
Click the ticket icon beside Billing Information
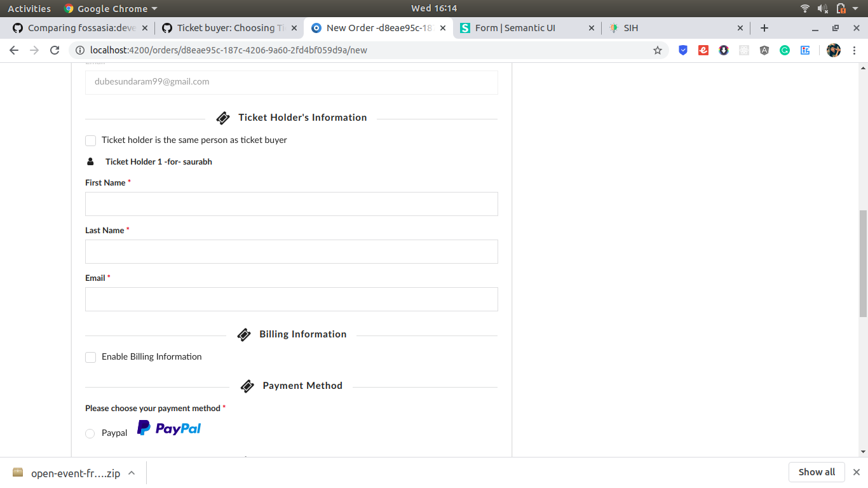click(244, 334)
